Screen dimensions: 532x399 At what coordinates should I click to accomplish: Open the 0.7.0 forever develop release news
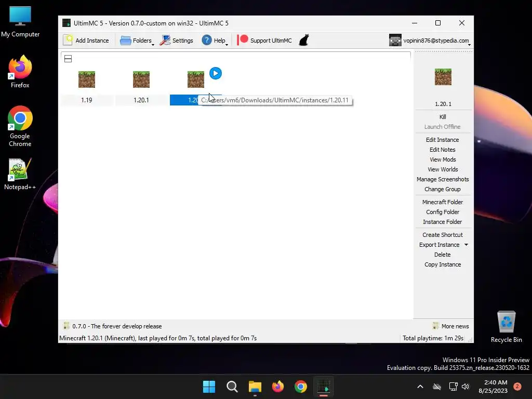click(x=112, y=326)
